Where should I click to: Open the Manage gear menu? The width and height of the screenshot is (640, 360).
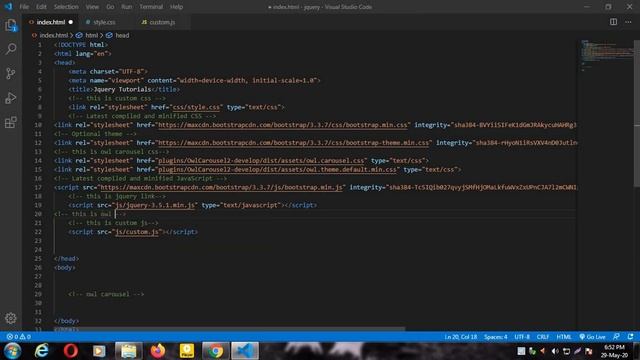click(x=11, y=318)
